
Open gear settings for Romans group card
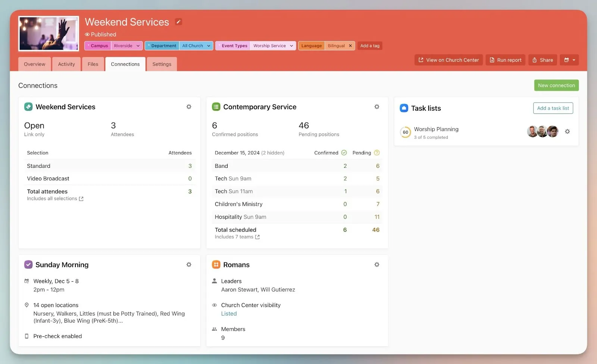[x=376, y=264]
